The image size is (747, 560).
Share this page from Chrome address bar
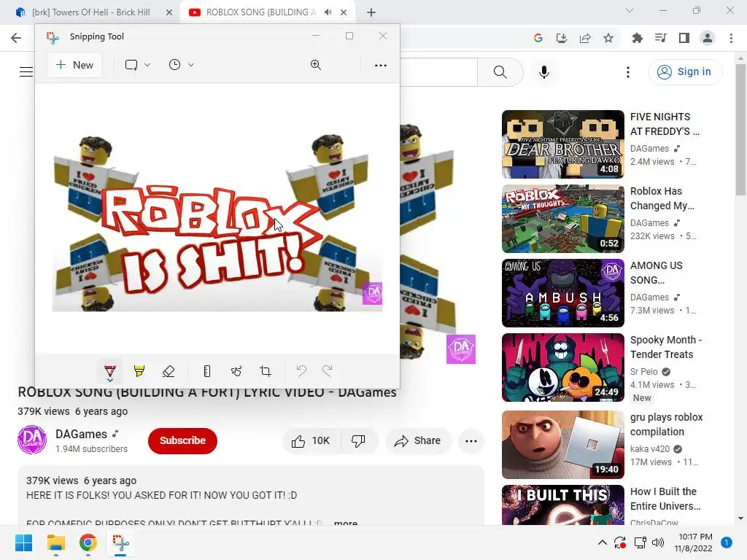(x=585, y=38)
